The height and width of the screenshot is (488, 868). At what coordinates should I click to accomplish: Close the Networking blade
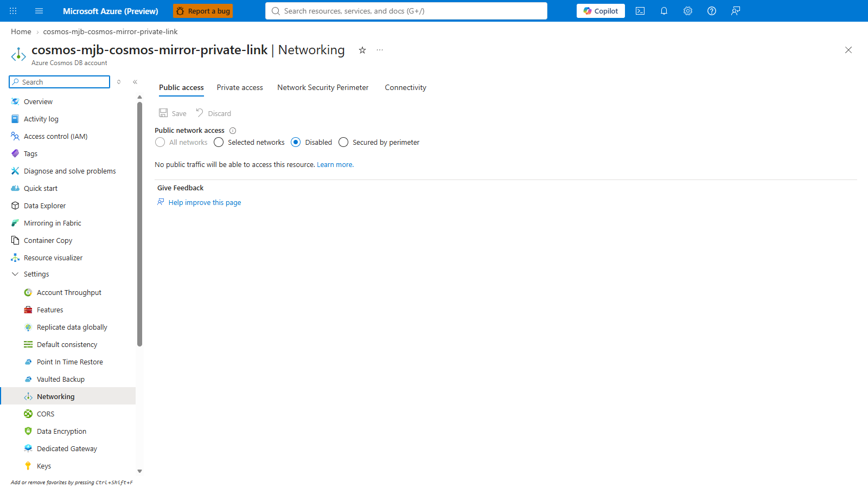click(x=848, y=50)
